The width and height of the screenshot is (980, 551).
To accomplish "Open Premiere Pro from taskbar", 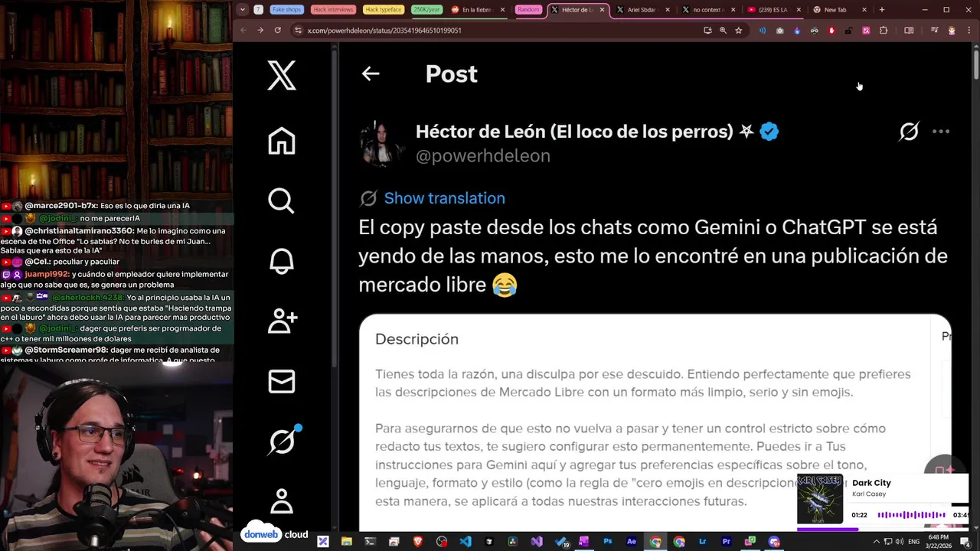I will click(x=727, y=542).
